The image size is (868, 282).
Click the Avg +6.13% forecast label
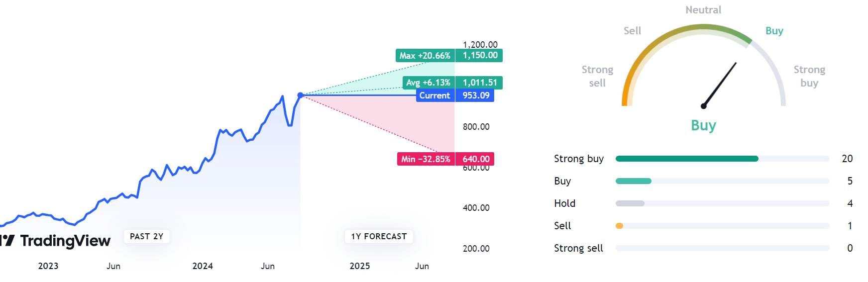[429, 83]
